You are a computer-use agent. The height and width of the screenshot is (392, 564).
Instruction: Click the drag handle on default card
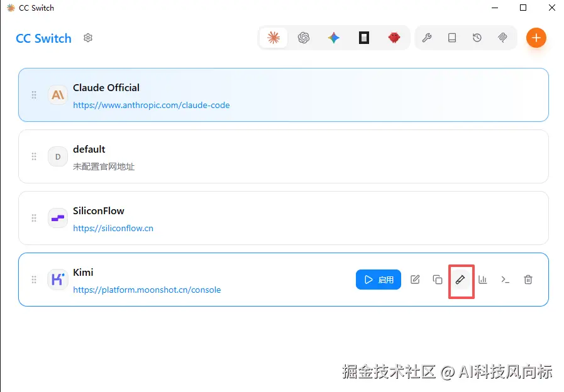[x=34, y=156]
